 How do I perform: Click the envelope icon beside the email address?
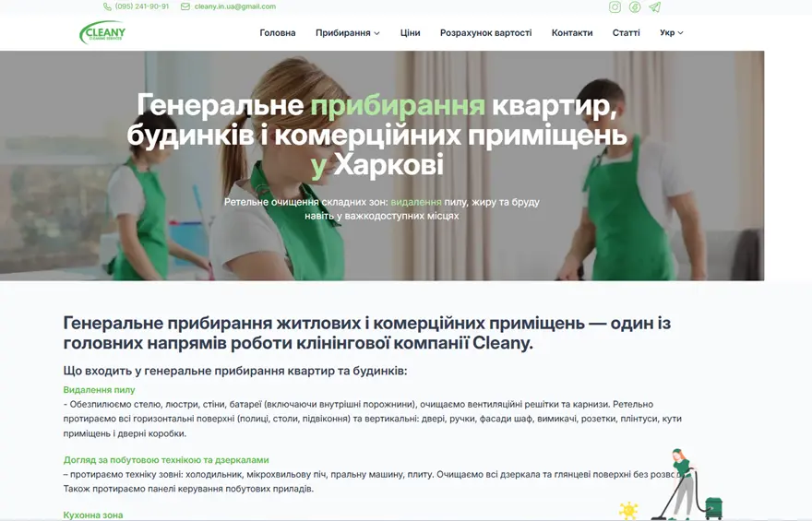[x=185, y=6]
